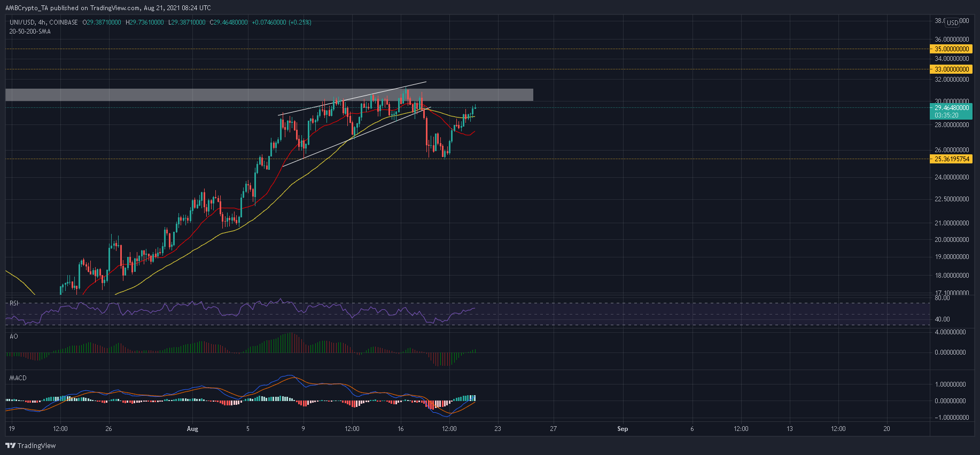The height and width of the screenshot is (455, 980).
Task: Select the 35.00000000 yellow price level label
Action: (x=951, y=49)
